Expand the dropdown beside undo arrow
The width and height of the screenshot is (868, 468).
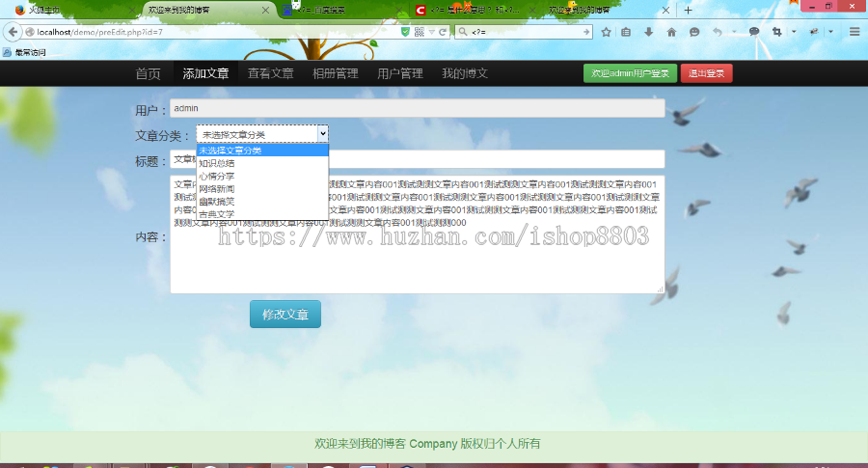[734, 32]
